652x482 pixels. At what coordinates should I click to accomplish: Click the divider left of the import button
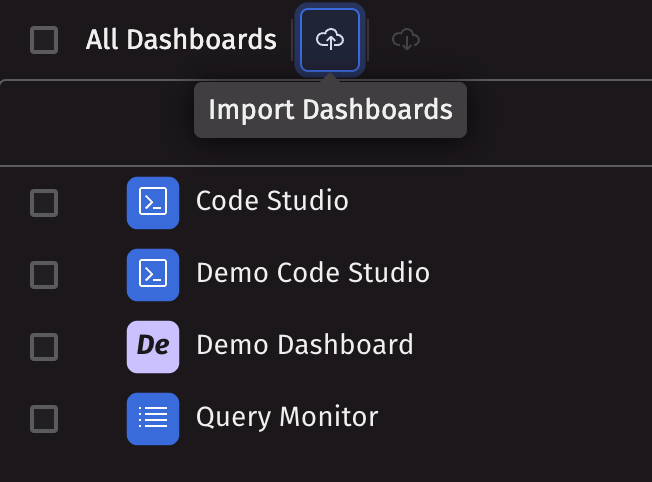tap(291, 40)
